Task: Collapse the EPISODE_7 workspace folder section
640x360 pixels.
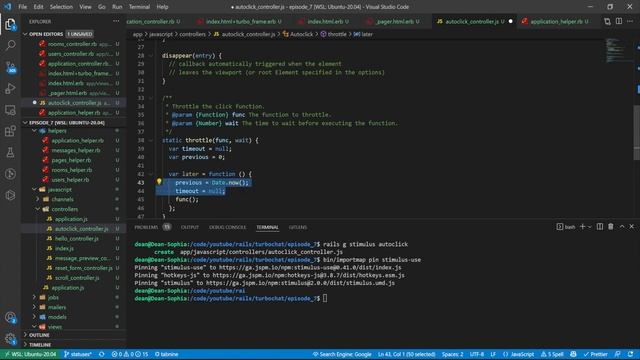Action: coord(25,122)
